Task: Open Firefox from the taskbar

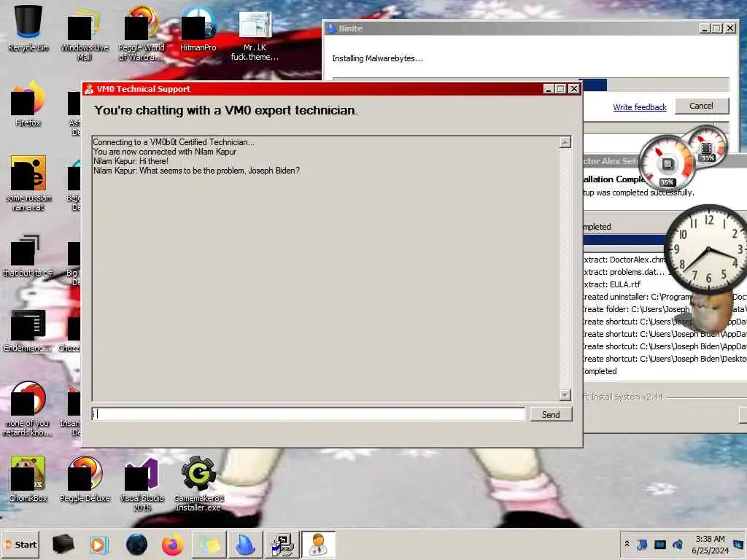Action: pyautogui.click(x=172, y=544)
